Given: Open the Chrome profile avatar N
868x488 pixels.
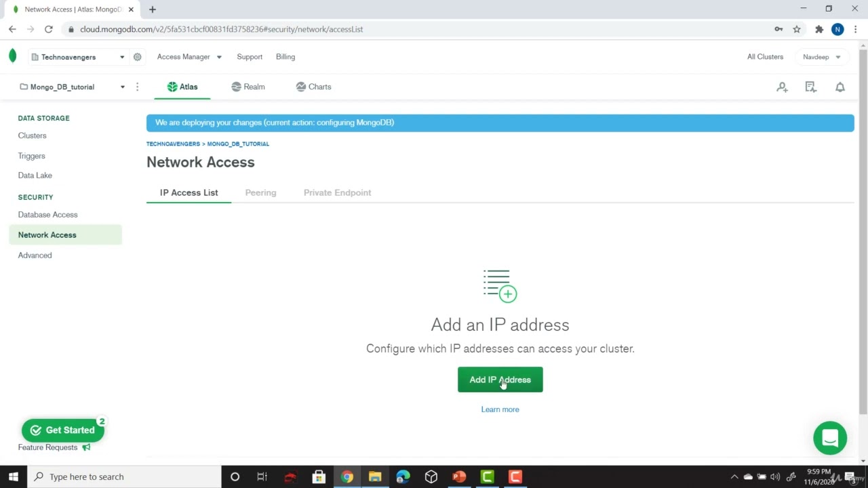Looking at the screenshot, I should point(837,29).
